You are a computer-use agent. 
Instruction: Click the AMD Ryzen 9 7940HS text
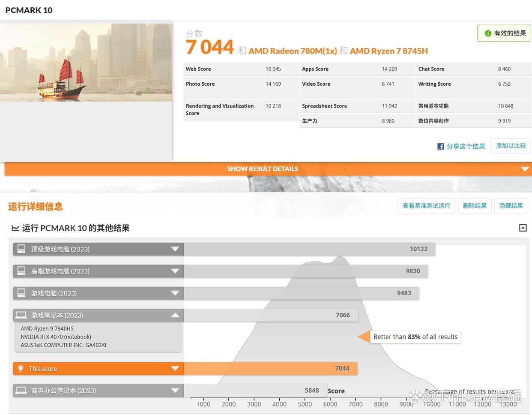tap(47, 329)
